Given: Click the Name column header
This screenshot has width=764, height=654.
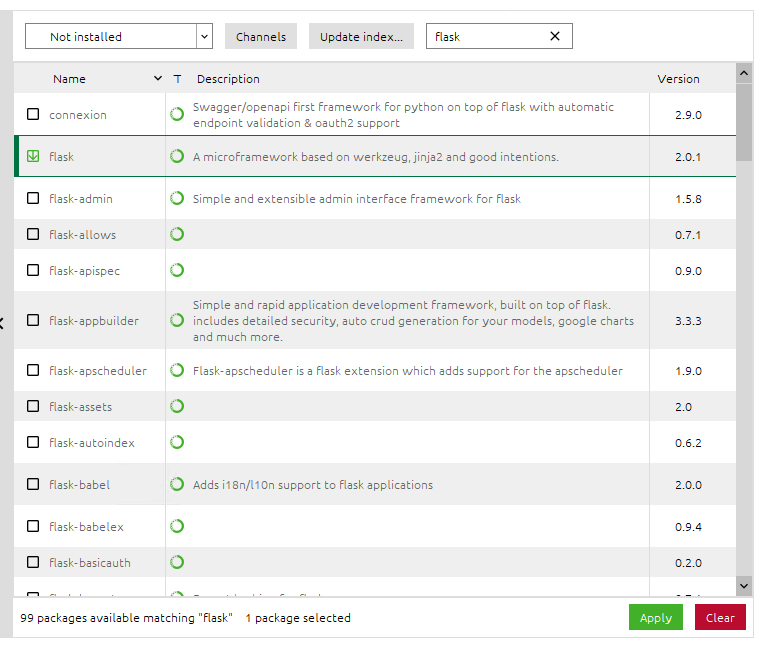Looking at the screenshot, I should (x=69, y=79).
